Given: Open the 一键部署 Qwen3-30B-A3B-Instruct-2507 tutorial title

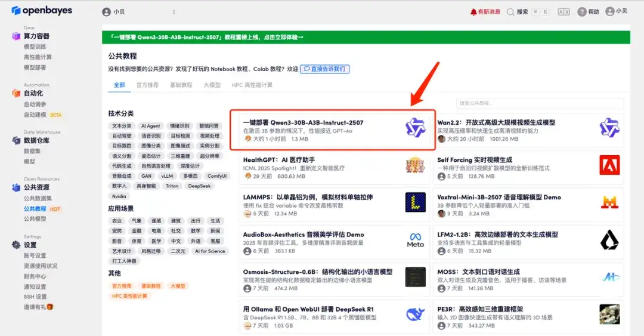Looking at the screenshot, I should click(303, 122).
